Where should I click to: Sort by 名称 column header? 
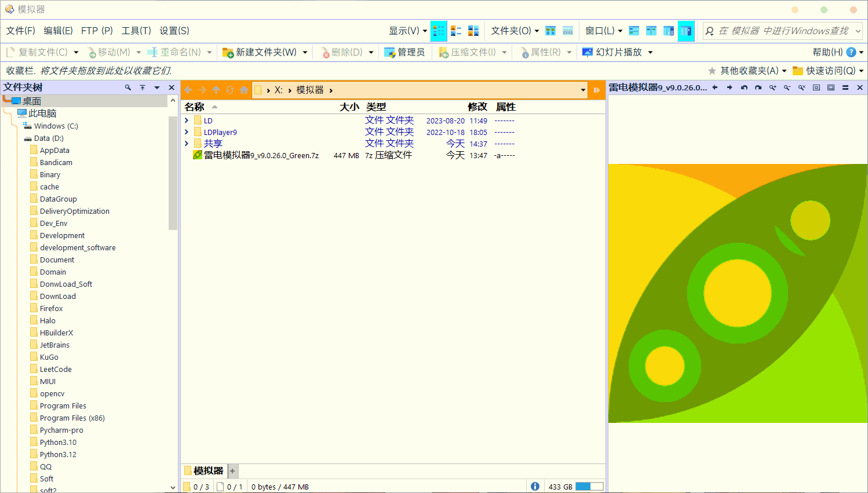pos(195,107)
